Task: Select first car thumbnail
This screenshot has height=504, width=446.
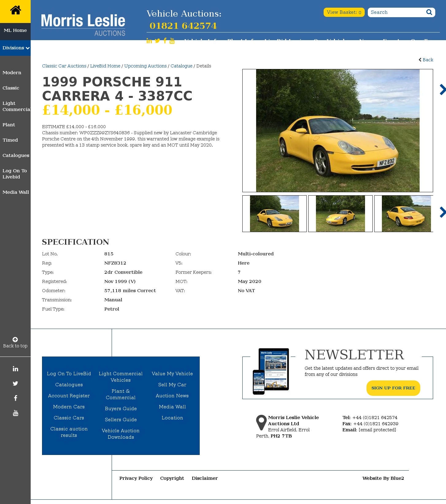Action: 275,214
